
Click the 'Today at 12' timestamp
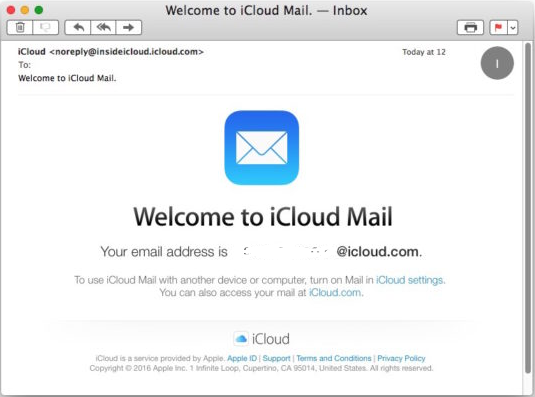[x=424, y=52]
